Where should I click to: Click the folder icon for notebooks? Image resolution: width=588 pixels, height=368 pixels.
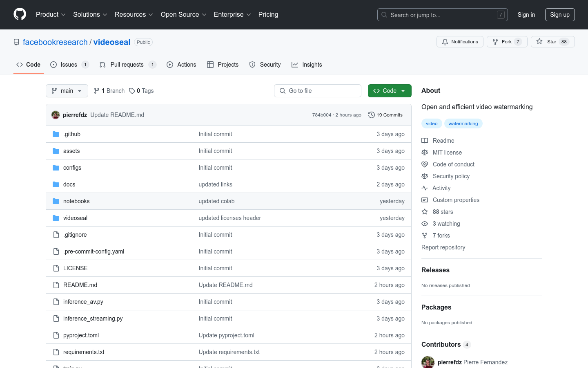(56, 201)
